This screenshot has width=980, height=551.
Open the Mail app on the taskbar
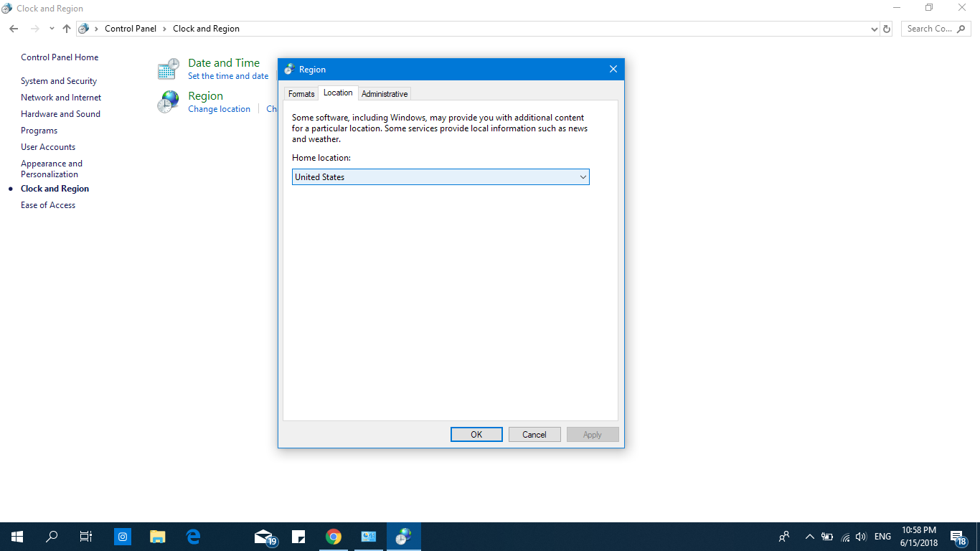[265, 537]
